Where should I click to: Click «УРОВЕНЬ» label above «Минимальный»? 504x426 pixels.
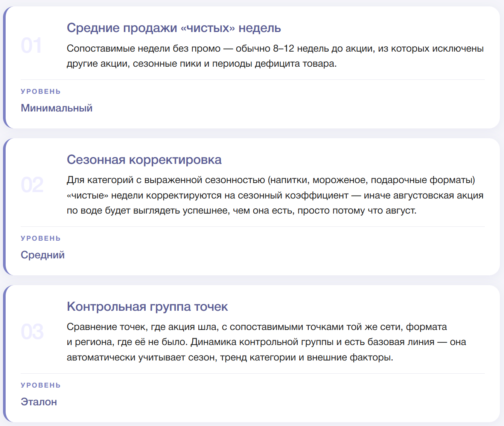click(x=41, y=92)
